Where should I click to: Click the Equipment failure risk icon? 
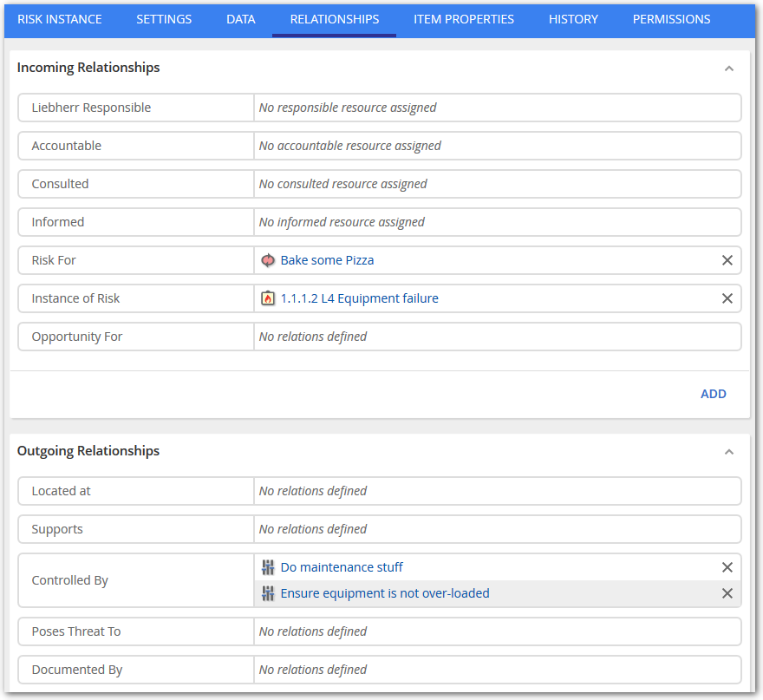click(x=268, y=298)
